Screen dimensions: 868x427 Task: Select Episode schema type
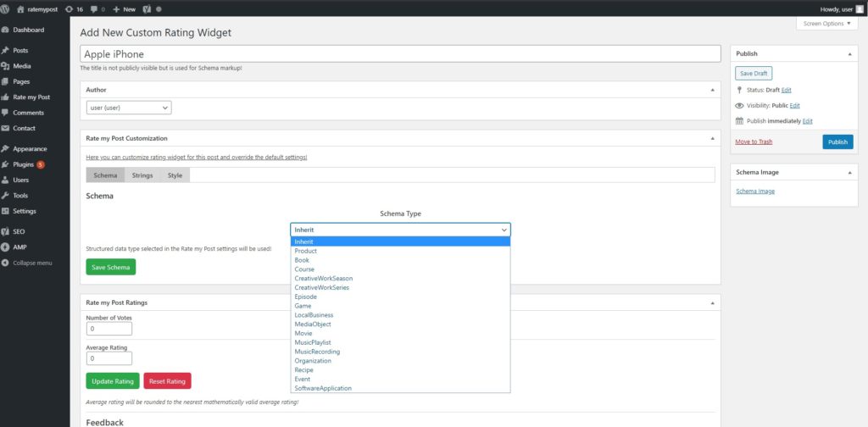[x=400, y=297]
